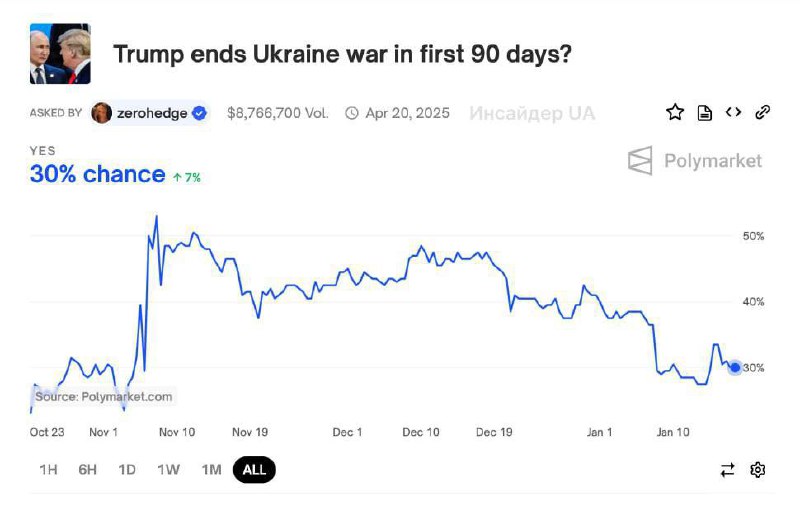
Task: Switch chart to 1W range
Action: [169, 469]
